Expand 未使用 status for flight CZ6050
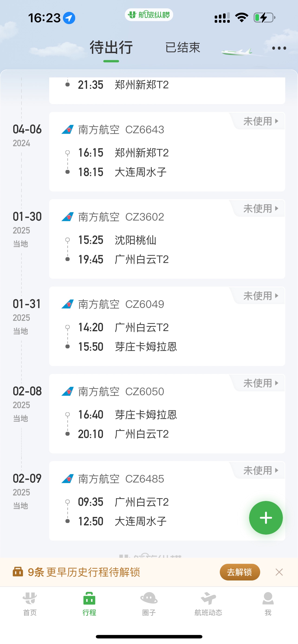Image resolution: width=298 pixels, height=644 pixels. (x=260, y=383)
